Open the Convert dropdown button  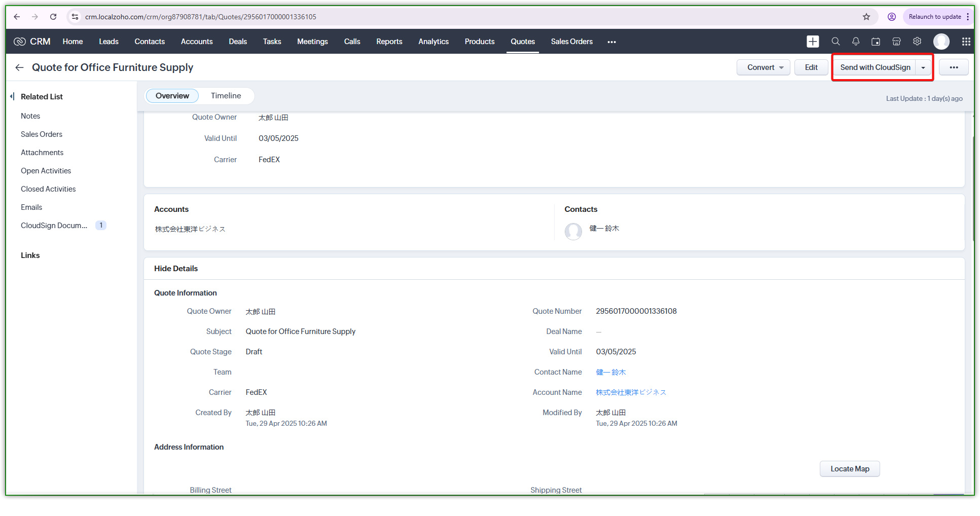(x=763, y=67)
